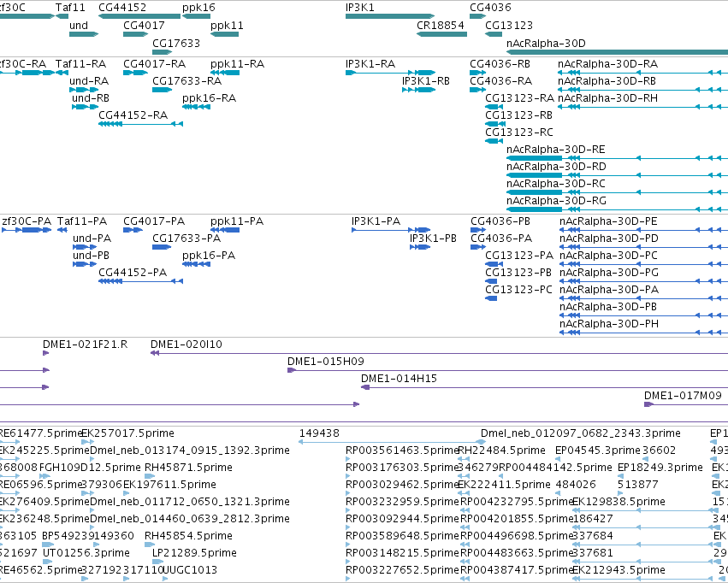Viewport: 728px width, 583px height.
Task: Select the und-PA protein feature
Action: point(85,247)
